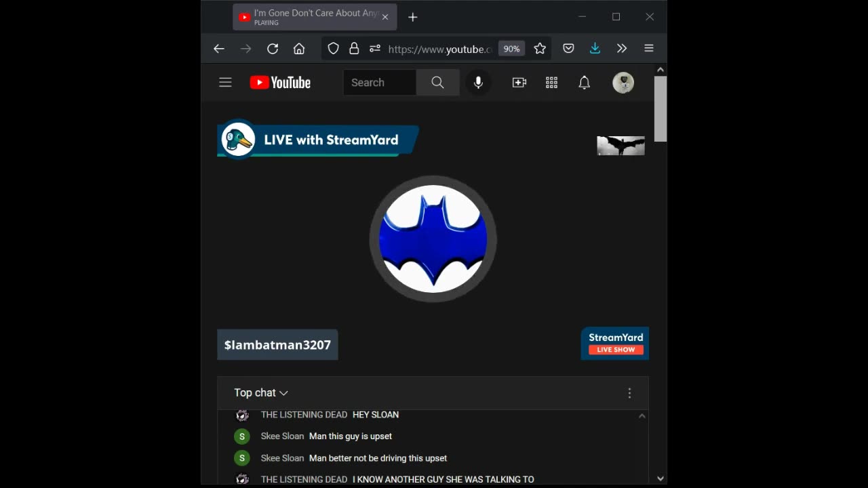The height and width of the screenshot is (488, 868).
Task: Click Skee Sloan on 'Man this guy is upset'
Action: click(x=282, y=436)
